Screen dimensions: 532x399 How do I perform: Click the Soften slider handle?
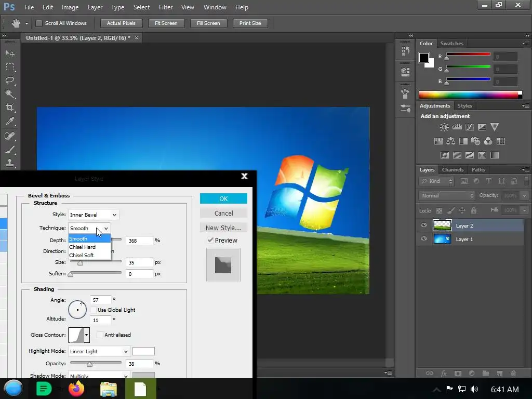(x=71, y=274)
